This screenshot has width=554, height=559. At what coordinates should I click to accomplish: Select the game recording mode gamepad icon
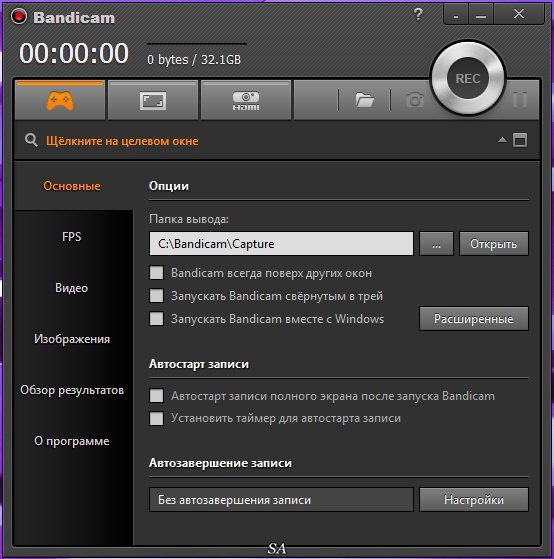click(x=60, y=101)
